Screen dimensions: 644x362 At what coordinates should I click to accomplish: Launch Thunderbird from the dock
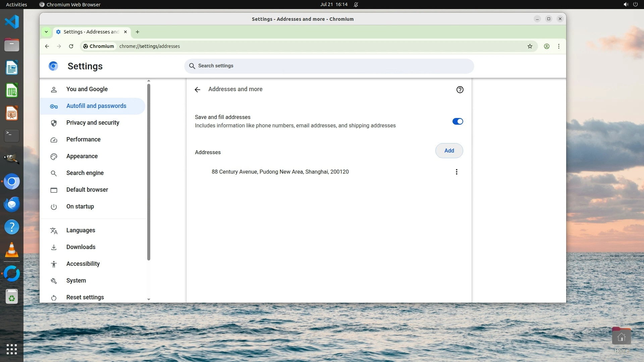(x=12, y=204)
